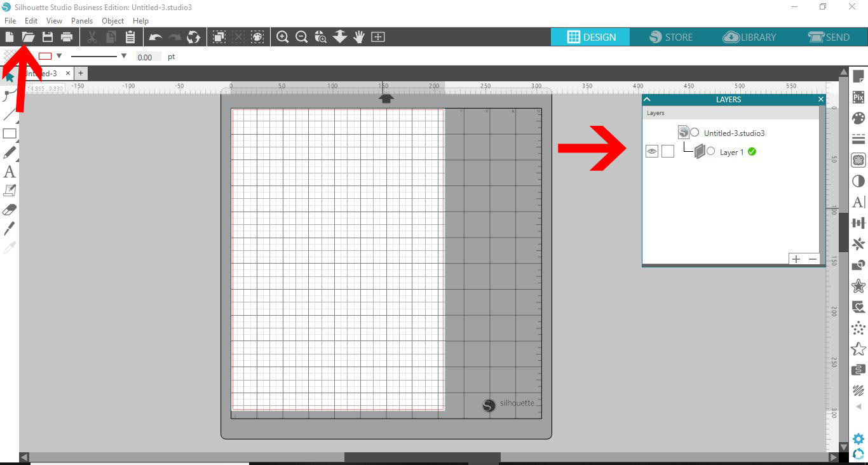Click the line thickness 0.00 field

148,57
